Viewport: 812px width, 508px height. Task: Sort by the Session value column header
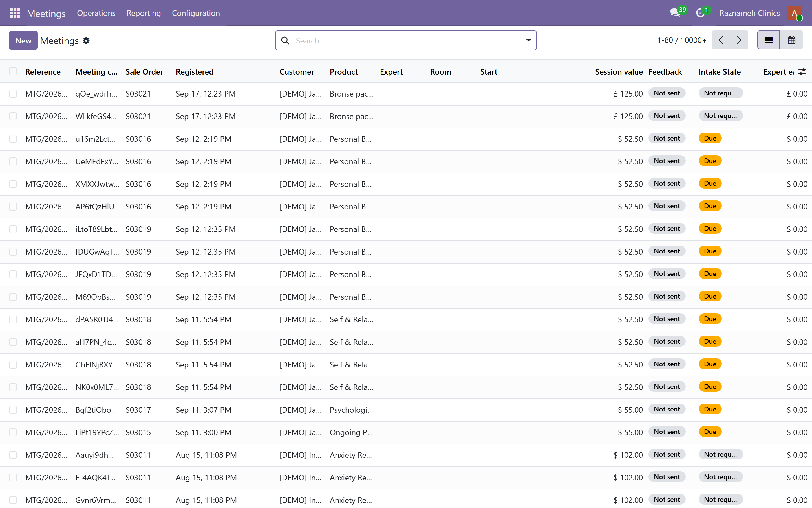pos(619,72)
